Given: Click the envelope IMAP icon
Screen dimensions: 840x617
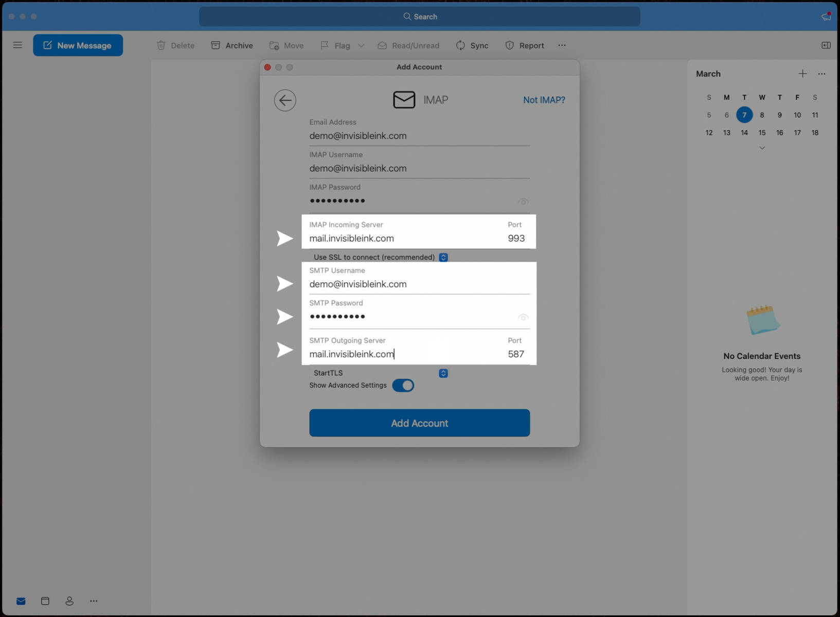Looking at the screenshot, I should [404, 100].
